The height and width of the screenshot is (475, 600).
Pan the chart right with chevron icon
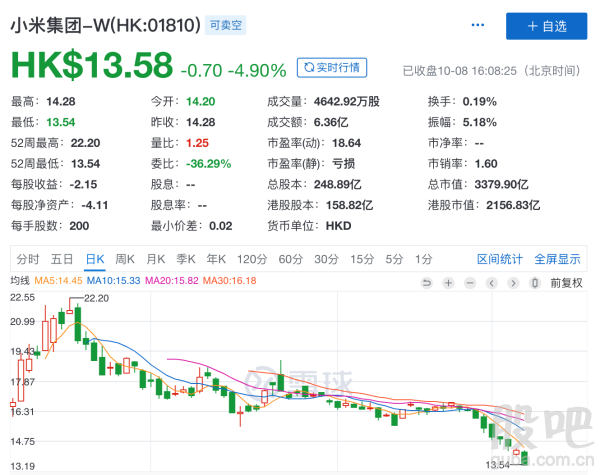513,283
